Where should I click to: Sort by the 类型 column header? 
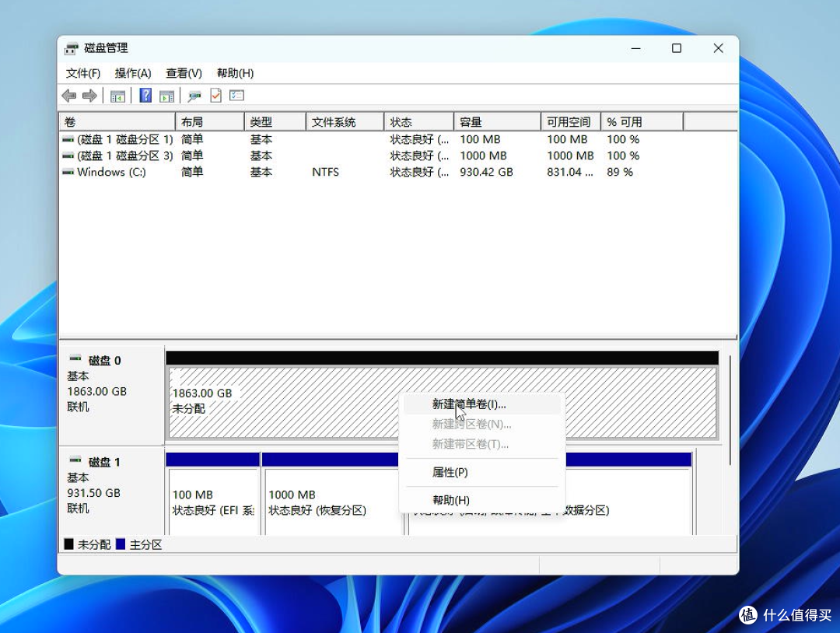[x=275, y=122]
